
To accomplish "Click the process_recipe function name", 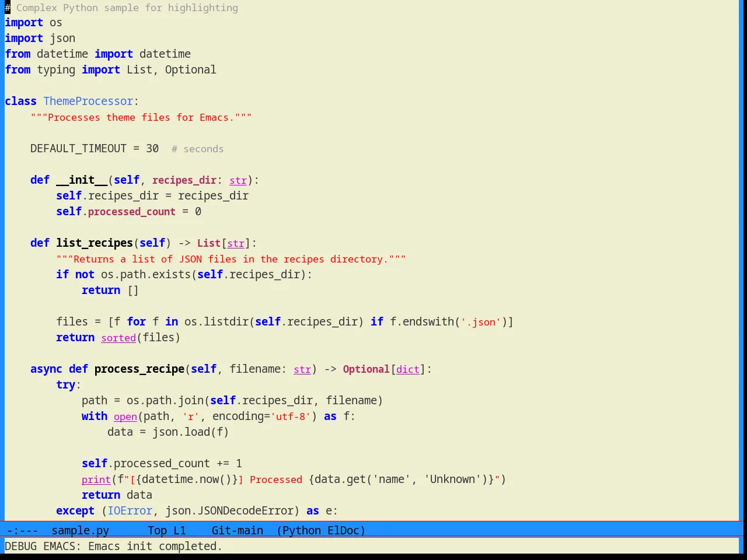I will click(x=139, y=369).
